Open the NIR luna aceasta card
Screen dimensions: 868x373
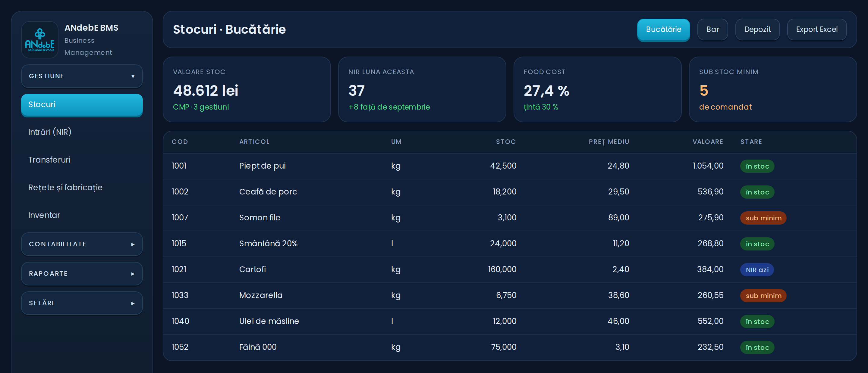click(422, 89)
